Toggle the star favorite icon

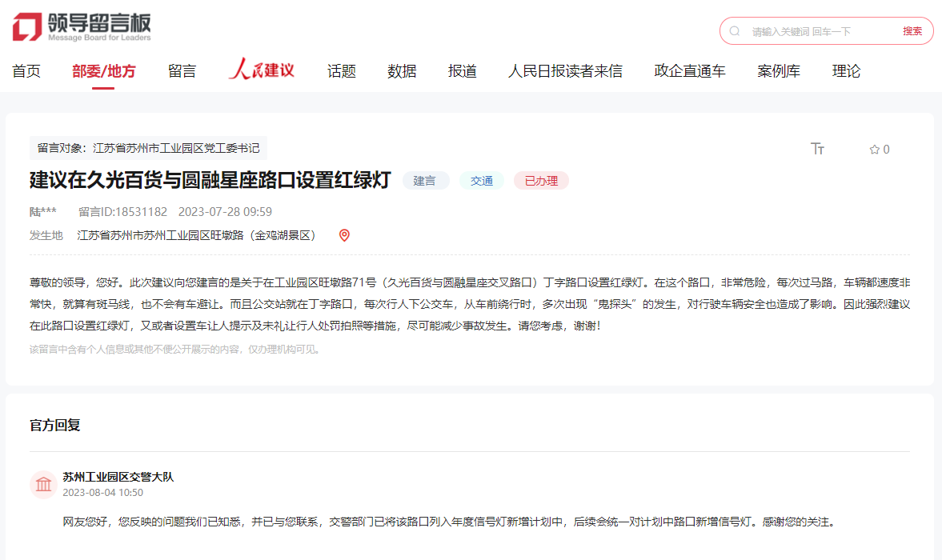[874, 150]
